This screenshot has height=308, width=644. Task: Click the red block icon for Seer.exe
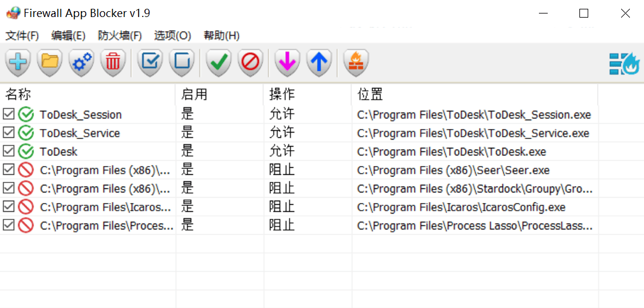26,170
